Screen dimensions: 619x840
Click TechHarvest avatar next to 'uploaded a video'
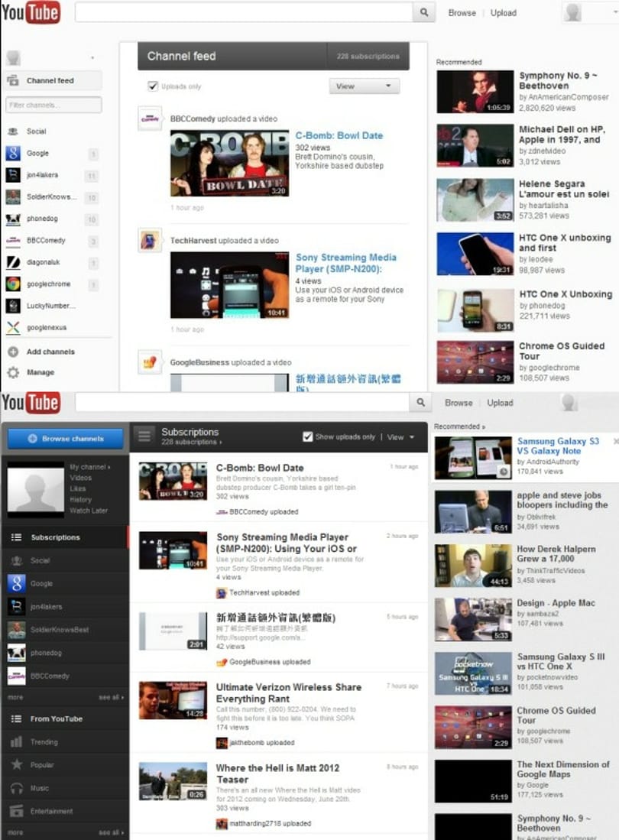[x=149, y=241]
